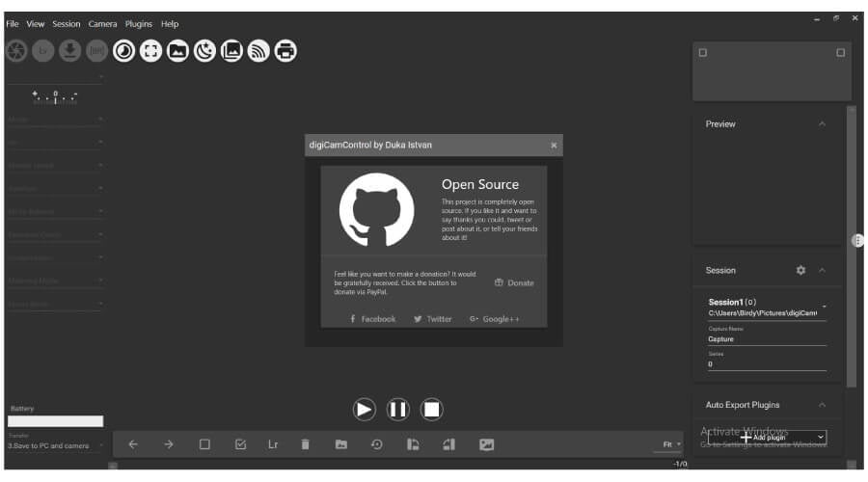868x482 pixels.
Task: Open Session settings gear icon
Action: (x=800, y=270)
